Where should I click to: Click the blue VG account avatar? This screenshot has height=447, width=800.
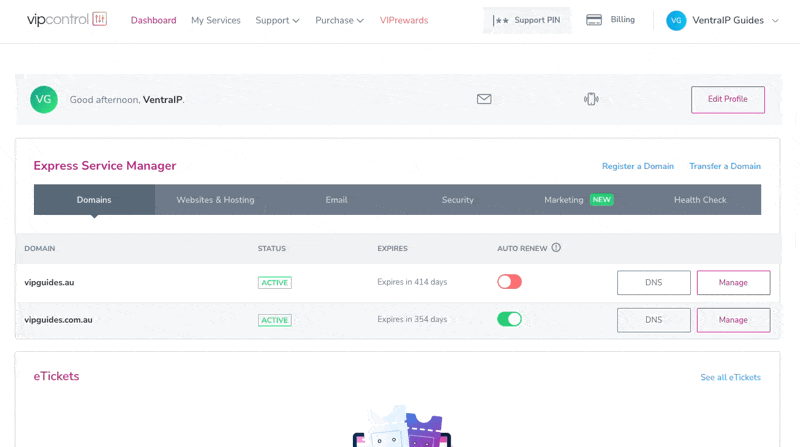676,20
